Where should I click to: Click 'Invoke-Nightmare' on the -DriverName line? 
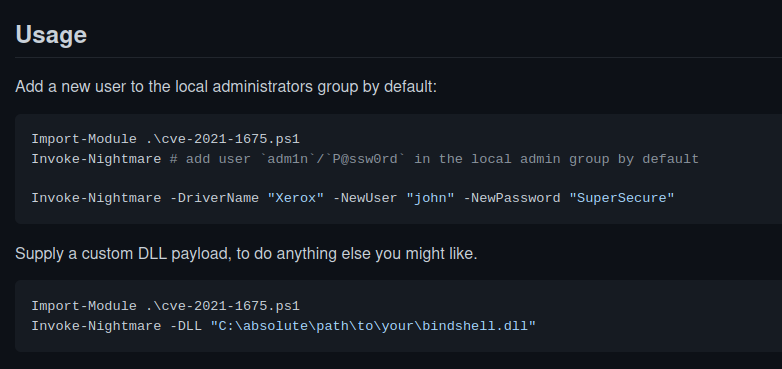tap(96, 198)
